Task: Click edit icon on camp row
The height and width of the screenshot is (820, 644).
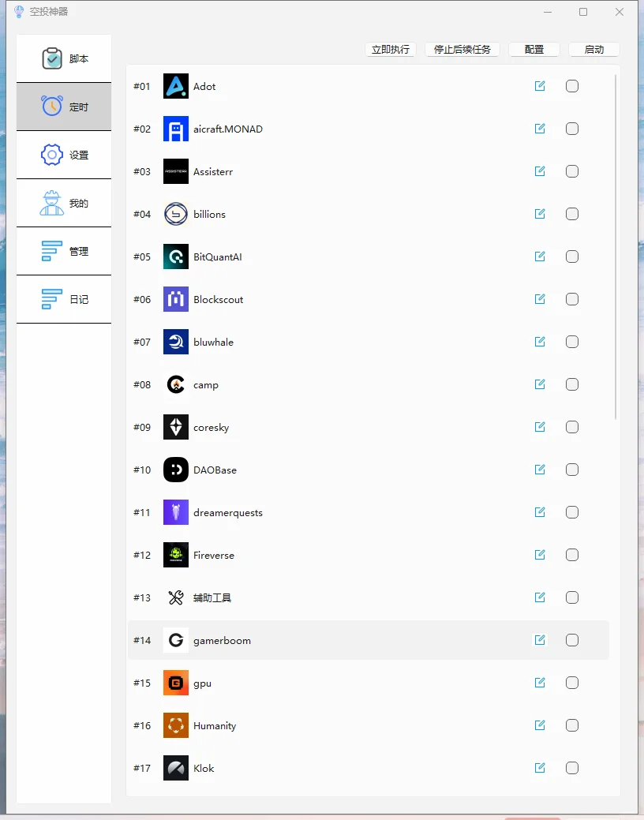Action: click(x=540, y=384)
